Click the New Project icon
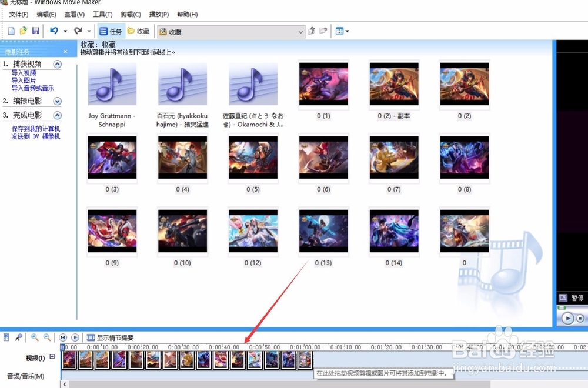Screen dimensions: 588x388 click(11, 31)
